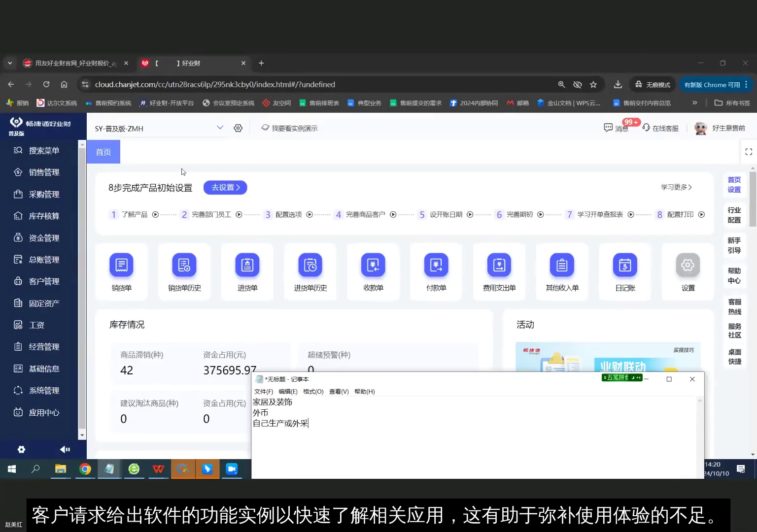Open the 销货单 shortcut icon
757x532 pixels.
point(121,266)
